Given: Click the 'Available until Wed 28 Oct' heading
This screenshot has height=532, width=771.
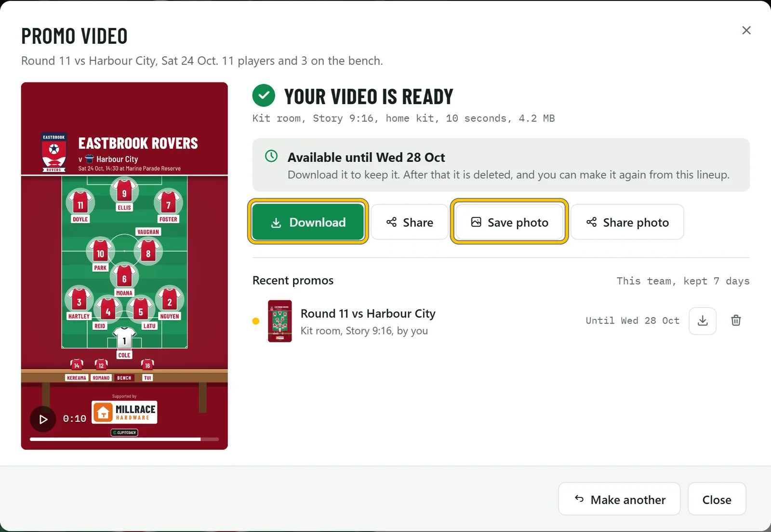Looking at the screenshot, I should pyautogui.click(x=366, y=157).
